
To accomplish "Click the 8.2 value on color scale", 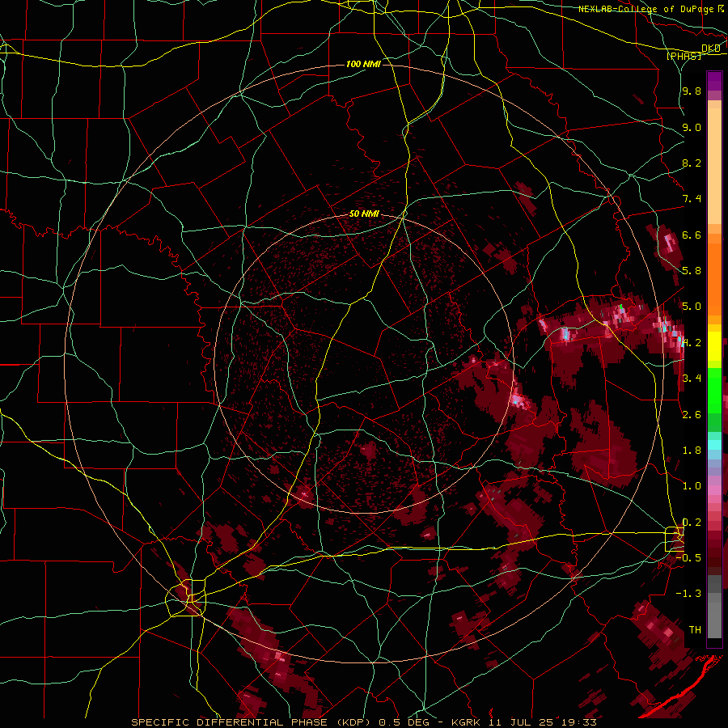I will (692, 163).
